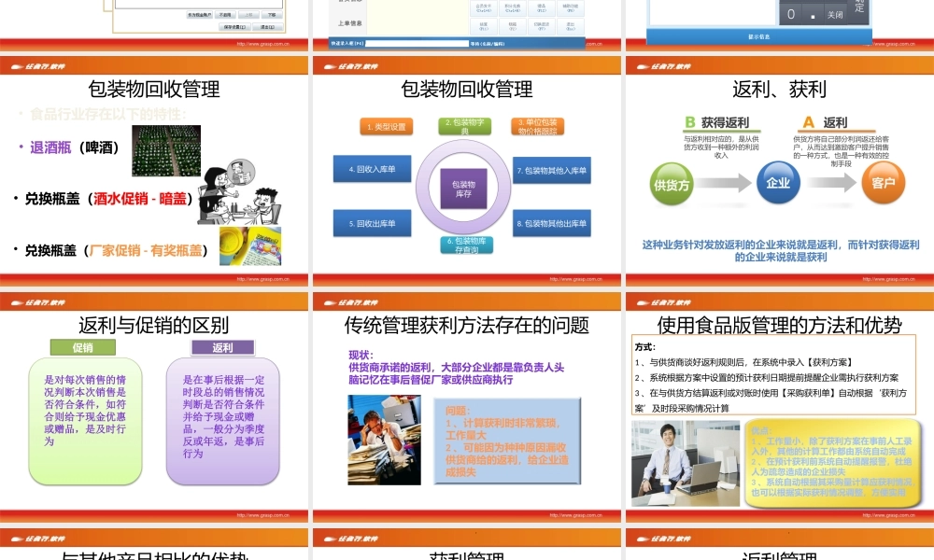Click the 积分兑换 (Ctrl+5) function icon

512,8
